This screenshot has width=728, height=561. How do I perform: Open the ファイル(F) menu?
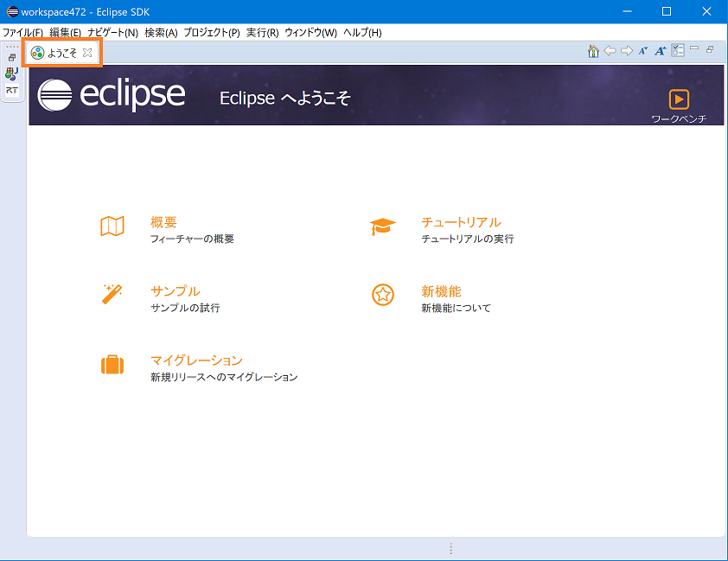tap(22, 33)
